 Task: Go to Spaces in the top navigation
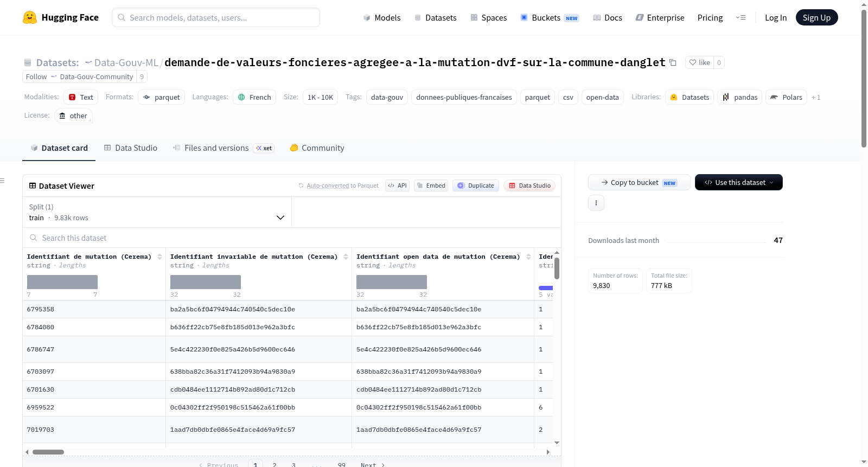point(489,17)
